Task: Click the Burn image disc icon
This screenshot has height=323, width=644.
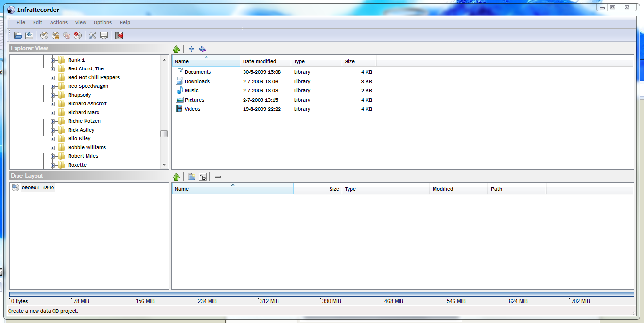Action: [x=55, y=35]
